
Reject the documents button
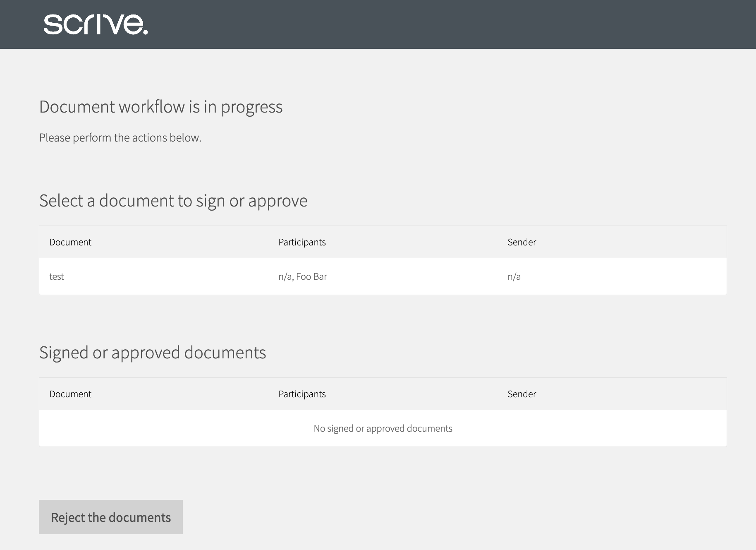pos(111,517)
